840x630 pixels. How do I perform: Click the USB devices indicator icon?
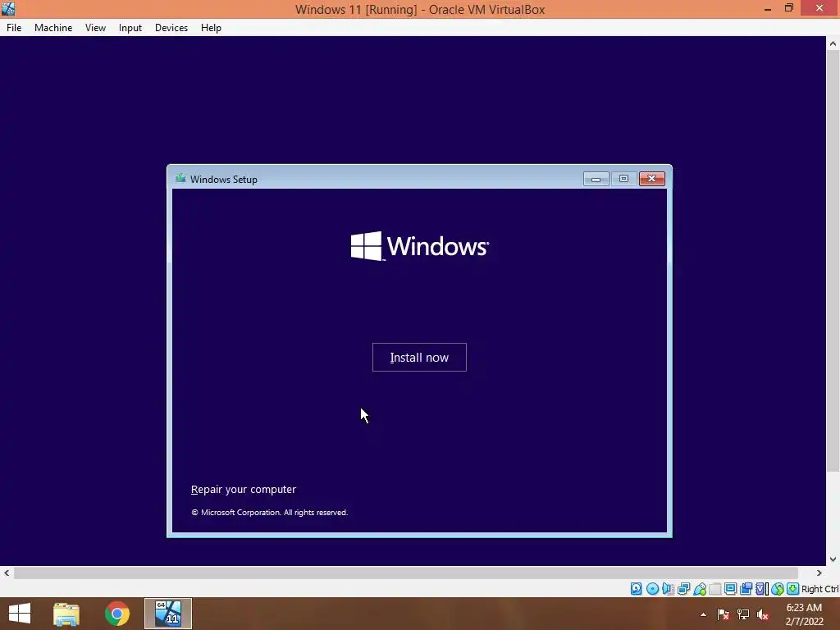click(x=700, y=589)
